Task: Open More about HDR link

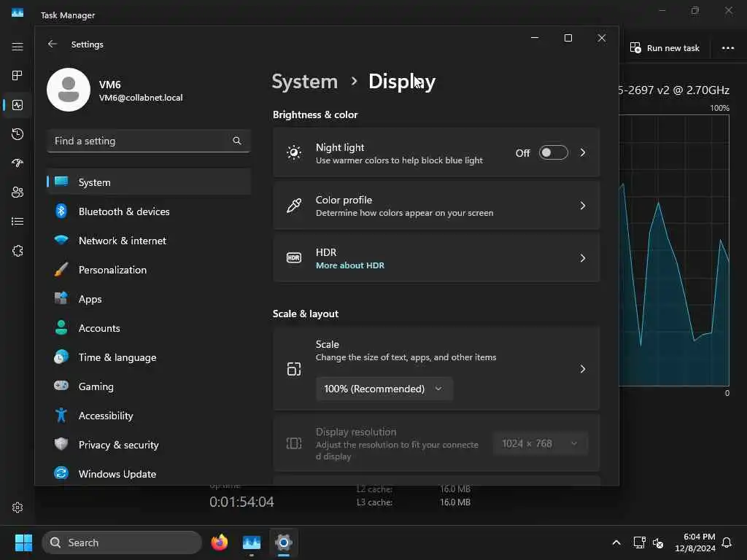Action: [350, 265]
